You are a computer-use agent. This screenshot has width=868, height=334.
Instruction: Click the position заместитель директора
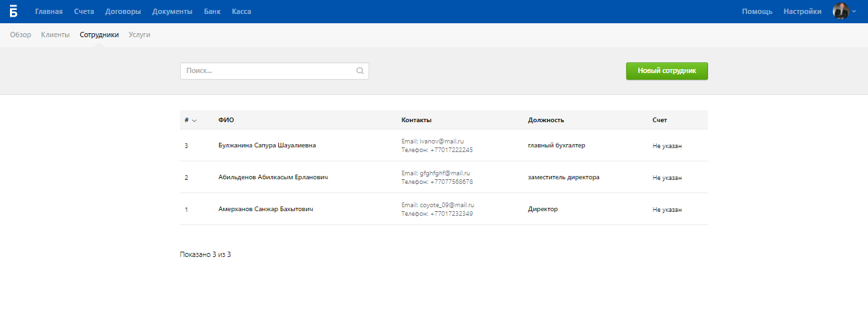pyautogui.click(x=564, y=177)
